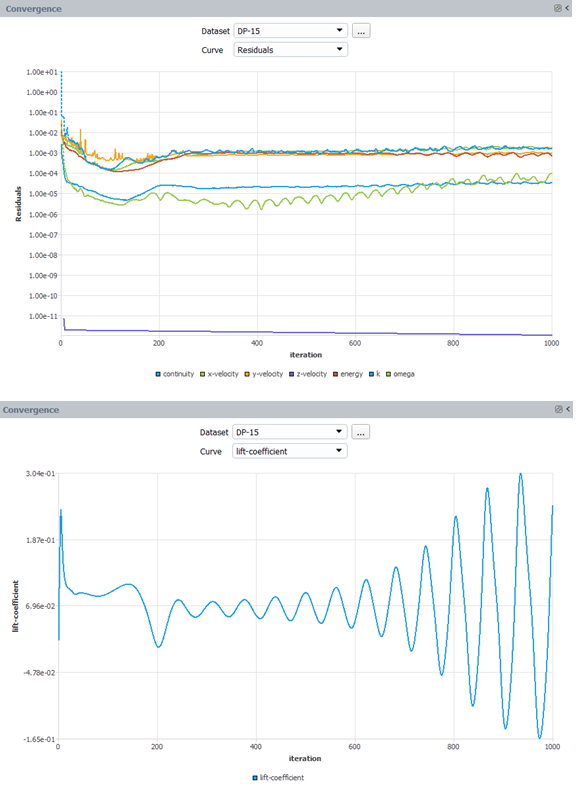Collapse the Convergence panel showing lift-coefficient
Screen dimensions: 576x802
tap(568, 409)
